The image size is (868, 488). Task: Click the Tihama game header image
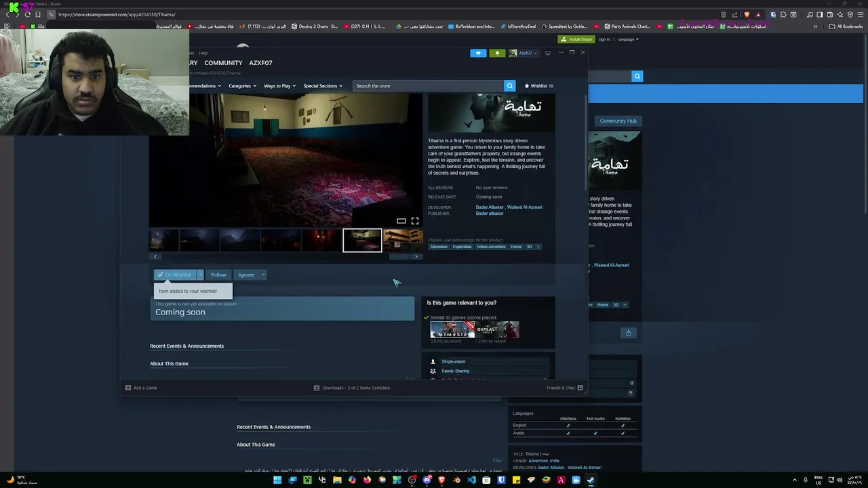pyautogui.click(x=492, y=113)
